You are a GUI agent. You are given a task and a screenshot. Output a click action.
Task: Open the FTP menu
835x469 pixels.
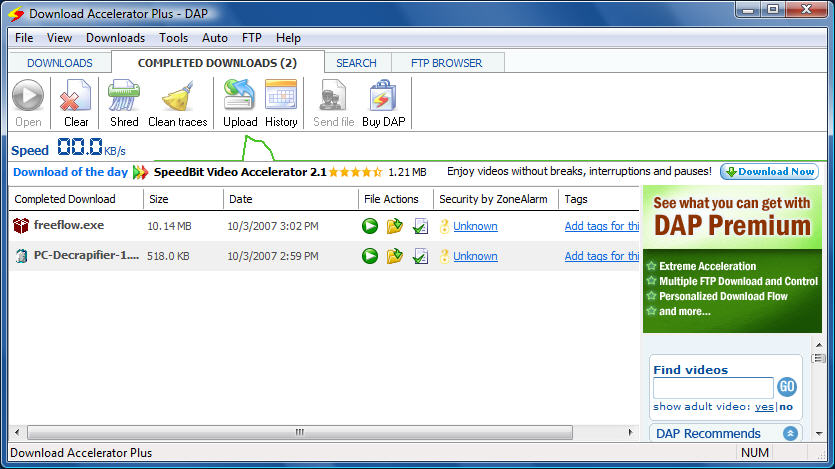[x=251, y=38]
